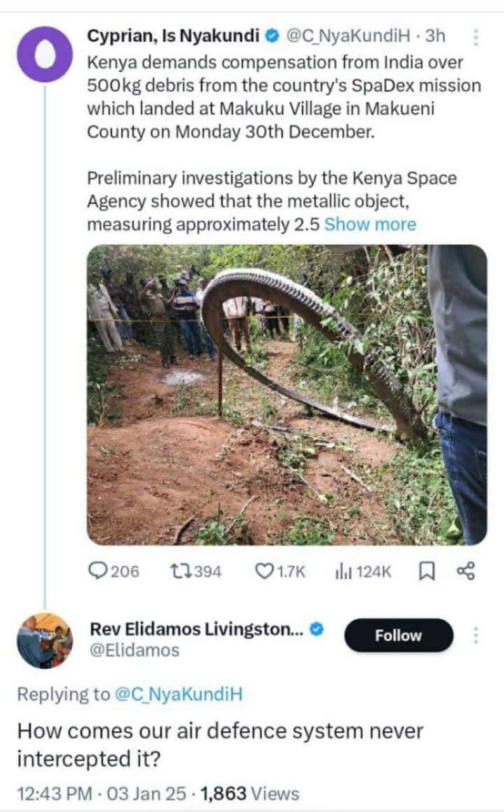Screen dimensions: 504x812
Task: Follow Rev Elidamos Livingston
Action: pos(399,635)
